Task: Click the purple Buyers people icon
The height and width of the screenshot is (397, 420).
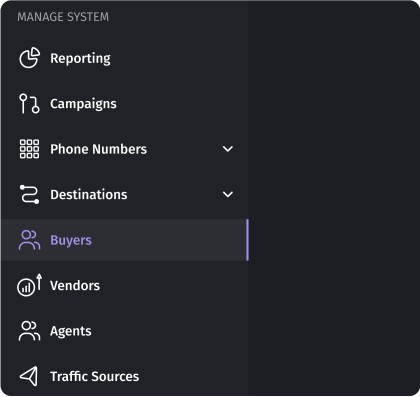Action: coord(29,240)
